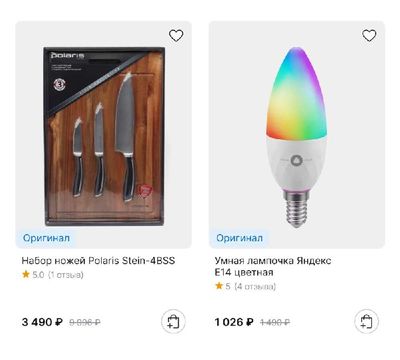Click the 1 026 ₽ price

[x=234, y=322]
